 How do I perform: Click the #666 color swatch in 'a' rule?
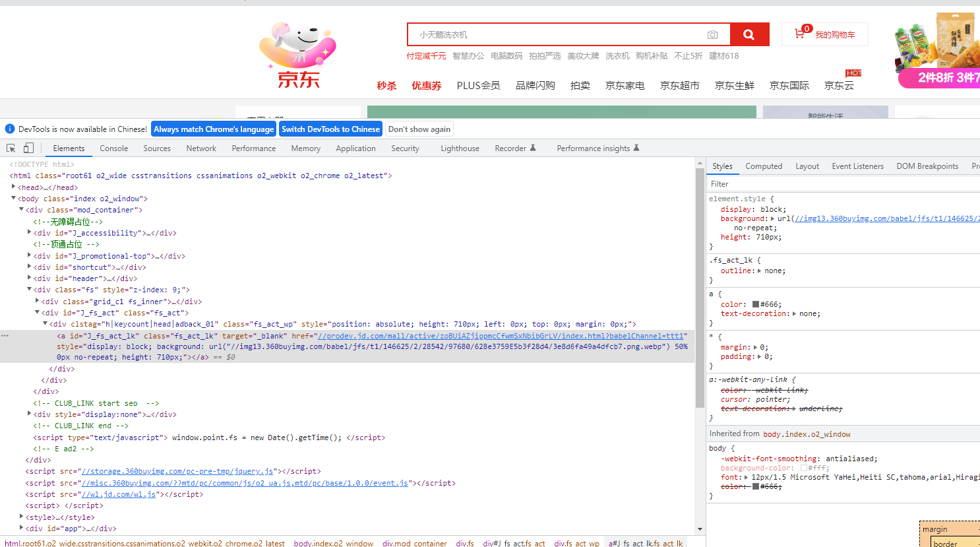tap(756, 304)
